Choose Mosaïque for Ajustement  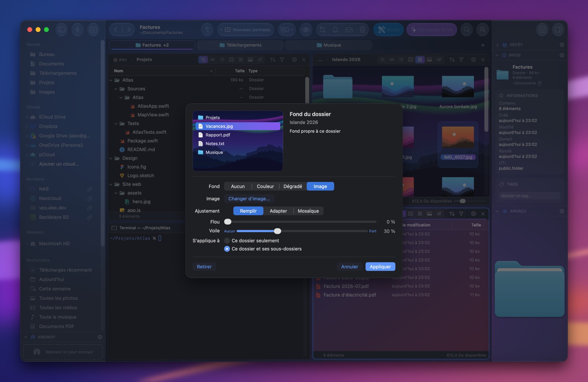pos(308,211)
